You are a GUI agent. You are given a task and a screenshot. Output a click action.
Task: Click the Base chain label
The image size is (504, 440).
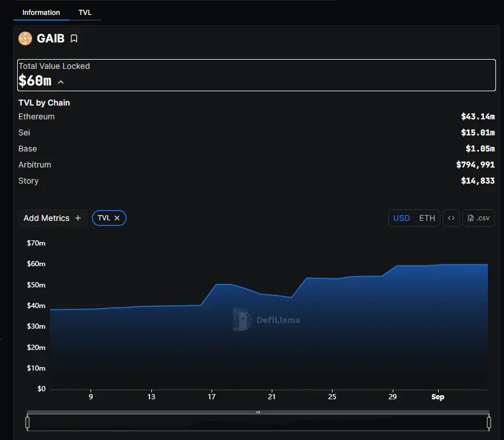(28, 149)
